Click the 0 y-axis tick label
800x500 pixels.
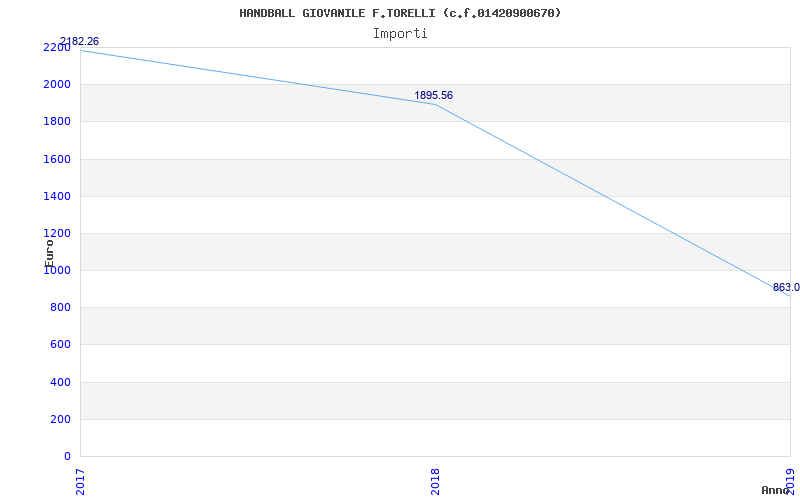(x=68, y=457)
